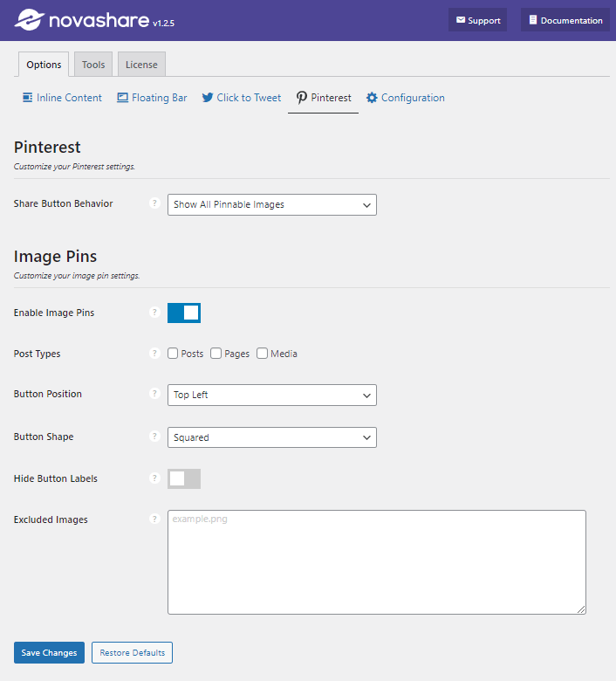Screen dimensions: 616x681
Task: Click the Save Changes button
Action: 49,652
